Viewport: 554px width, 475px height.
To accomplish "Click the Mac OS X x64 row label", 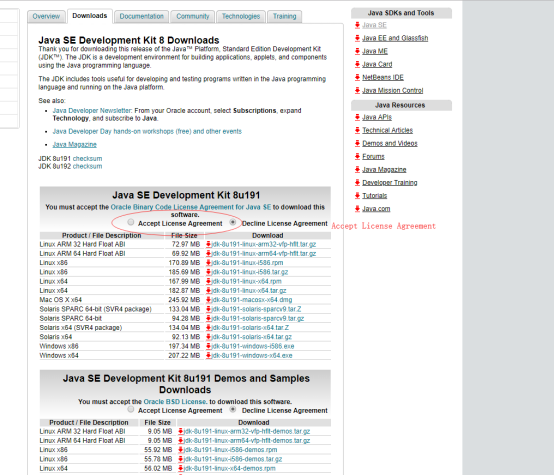I will click(61, 300).
